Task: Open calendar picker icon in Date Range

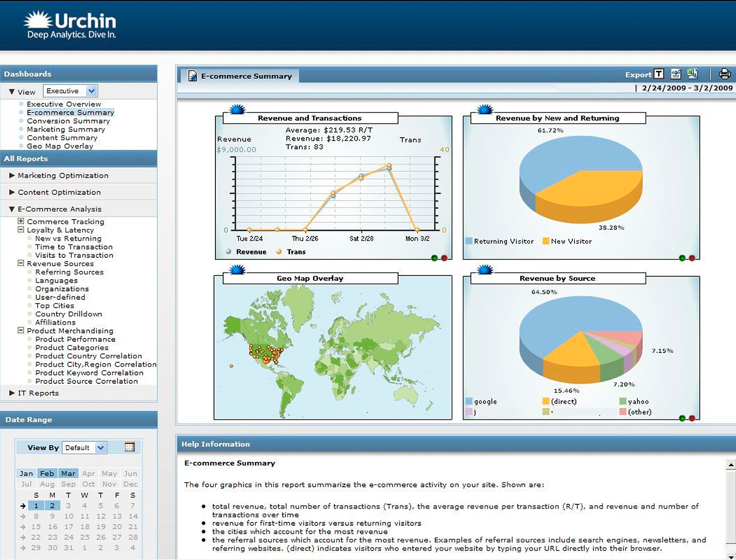Action: pyautogui.click(x=129, y=447)
